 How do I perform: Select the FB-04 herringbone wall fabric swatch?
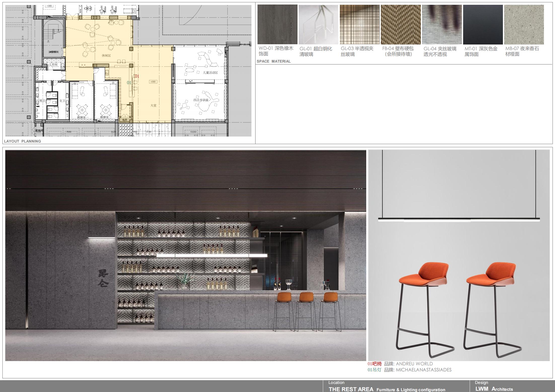400,24
